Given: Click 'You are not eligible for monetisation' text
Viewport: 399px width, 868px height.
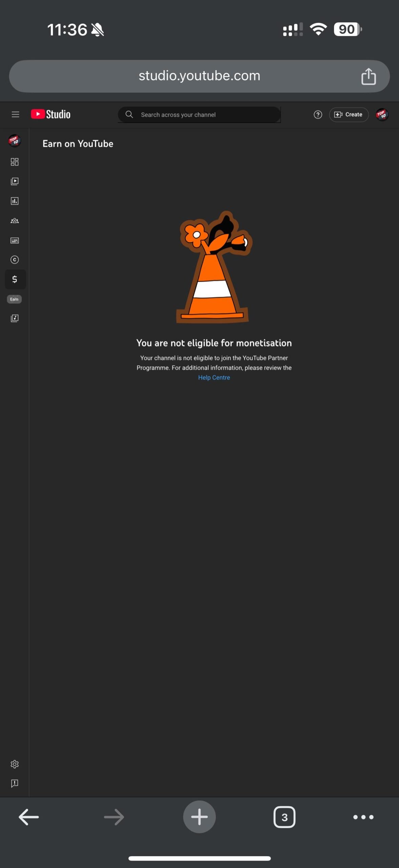Looking at the screenshot, I should (x=214, y=343).
